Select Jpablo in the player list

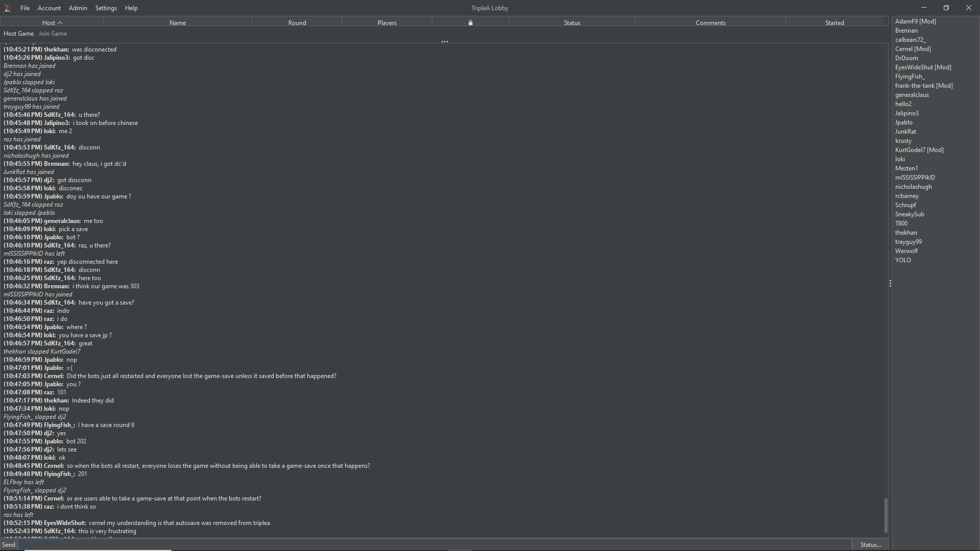(x=903, y=122)
